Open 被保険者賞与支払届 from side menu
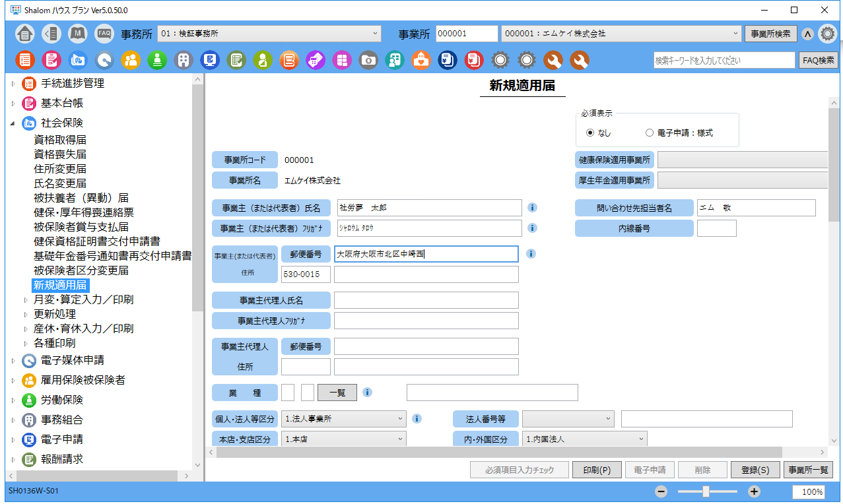 pyautogui.click(x=81, y=227)
